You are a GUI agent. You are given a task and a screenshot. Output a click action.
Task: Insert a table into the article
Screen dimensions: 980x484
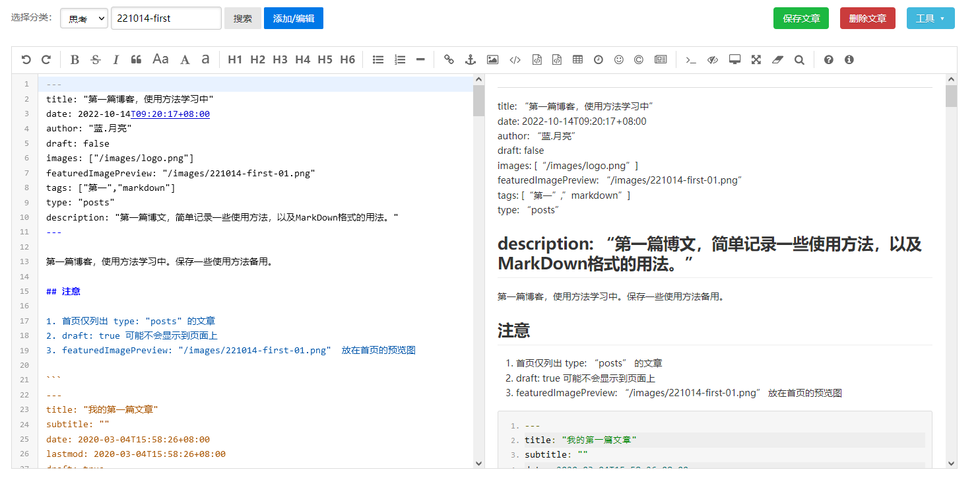point(577,59)
